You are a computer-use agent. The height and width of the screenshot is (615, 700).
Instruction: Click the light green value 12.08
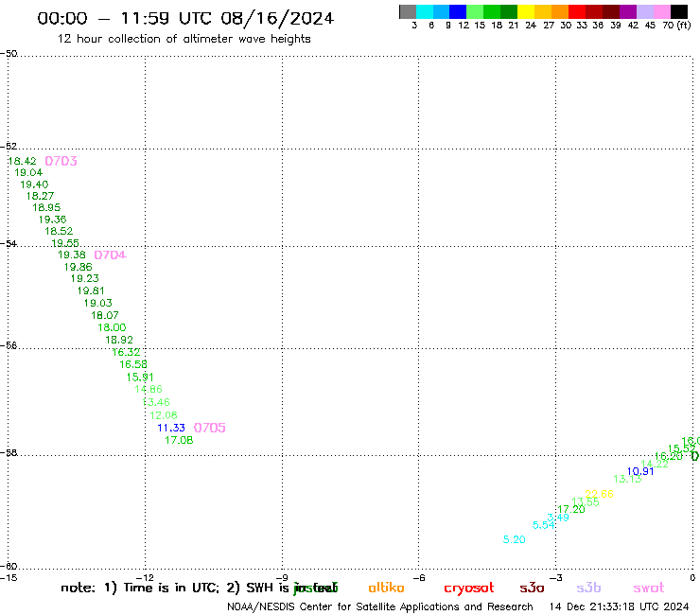(164, 415)
